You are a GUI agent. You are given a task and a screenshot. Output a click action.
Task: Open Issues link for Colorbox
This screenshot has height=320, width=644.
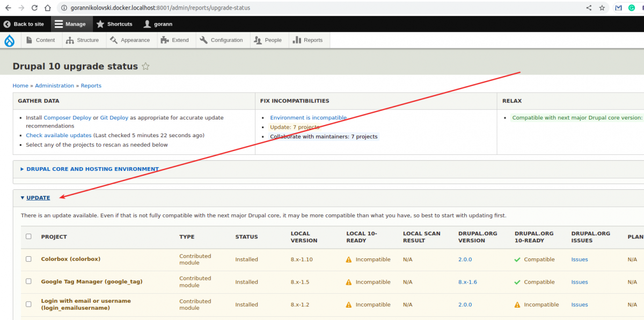[580, 259]
